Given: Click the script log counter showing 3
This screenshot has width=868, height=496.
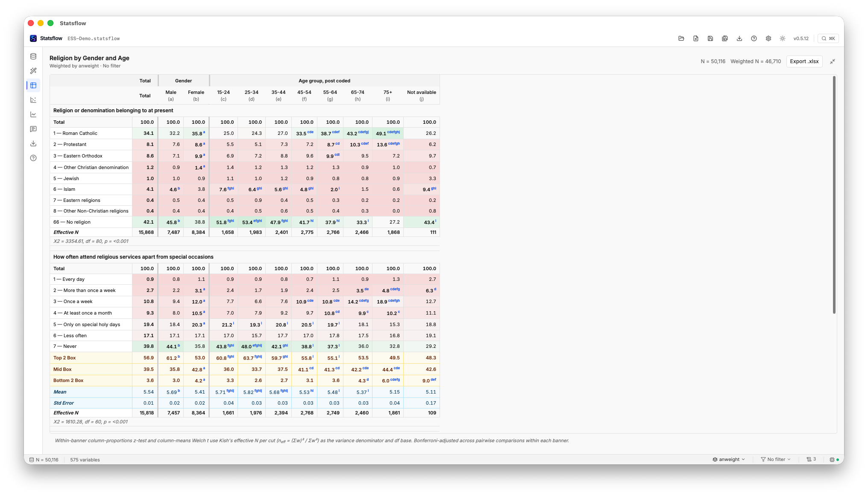Looking at the screenshot, I should pos(811,459).
